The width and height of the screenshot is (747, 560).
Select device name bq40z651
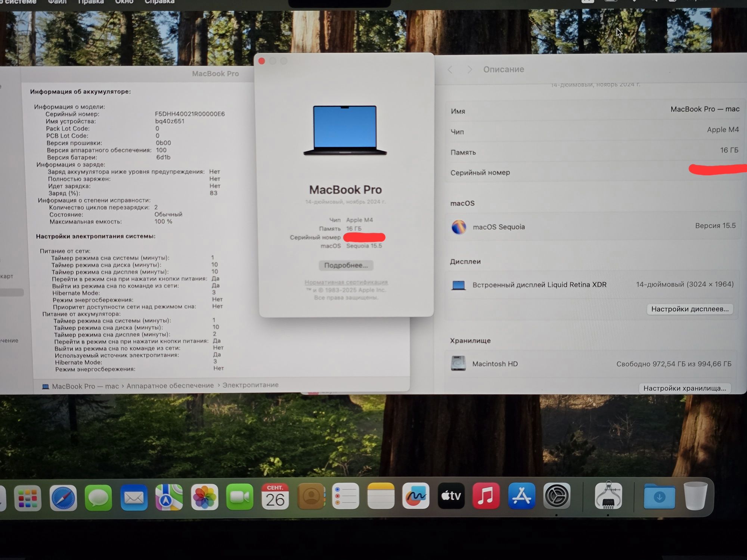[170, 121]
